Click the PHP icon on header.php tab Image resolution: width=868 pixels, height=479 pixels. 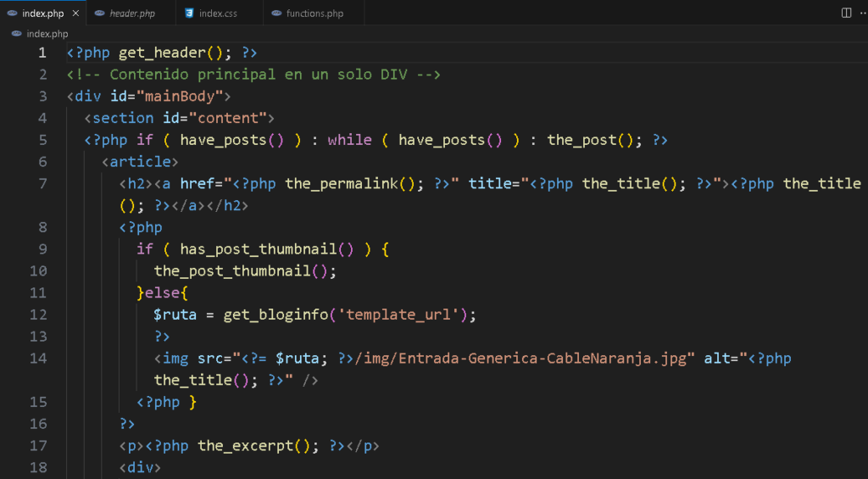pyautogui.click(x=100, y=14)
